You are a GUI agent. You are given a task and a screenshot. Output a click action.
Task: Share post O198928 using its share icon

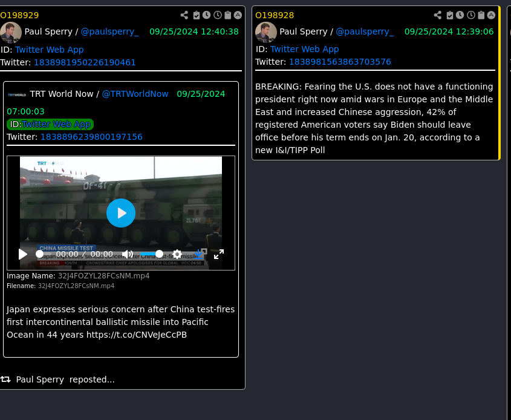[438, 15]
